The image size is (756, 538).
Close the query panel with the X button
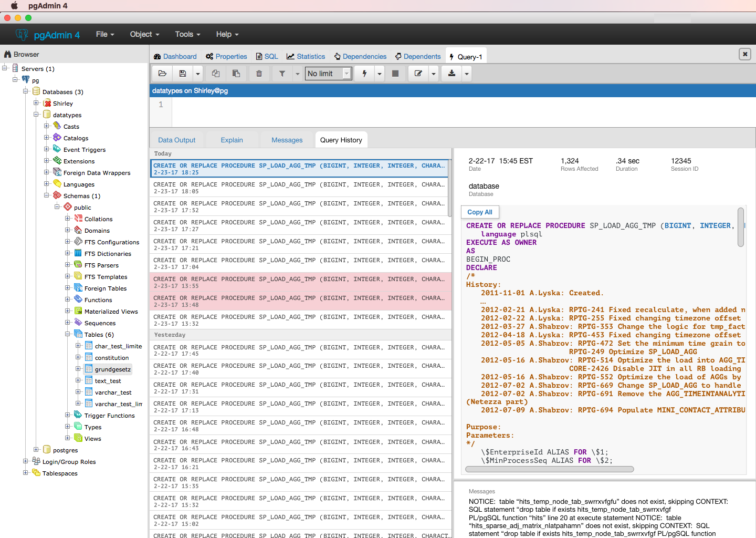click(744, 54)
